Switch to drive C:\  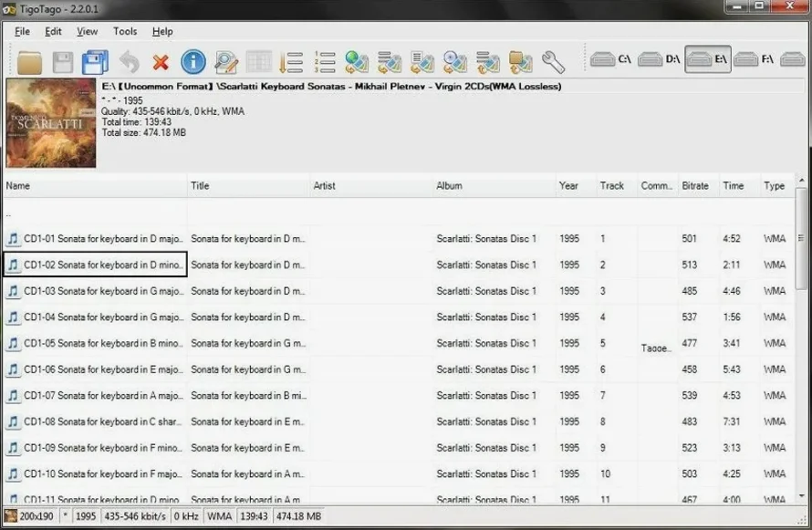pos(610,59)
